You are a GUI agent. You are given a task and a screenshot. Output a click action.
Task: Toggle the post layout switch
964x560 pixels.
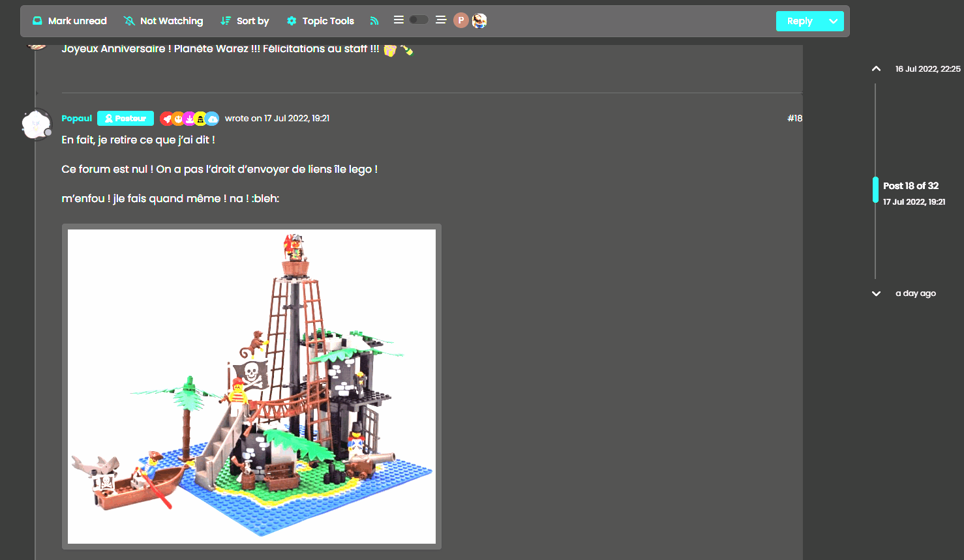pyautogui.click(x=419, y=20)
